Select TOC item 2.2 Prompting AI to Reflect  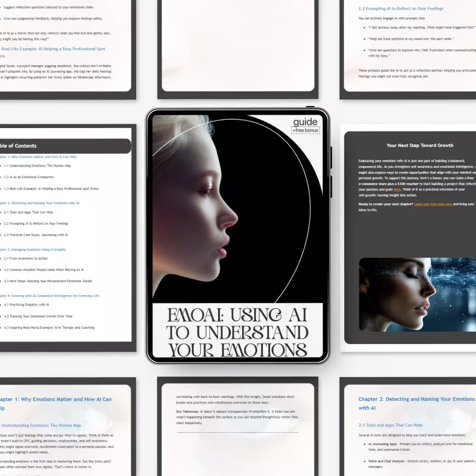[36, 223]
